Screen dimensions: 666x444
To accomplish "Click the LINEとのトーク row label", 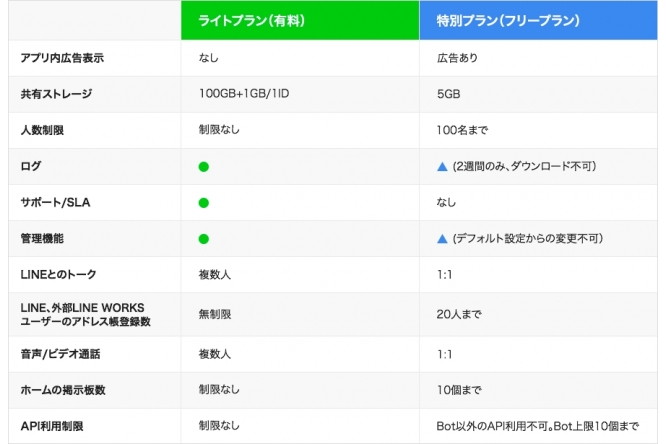I will tap(58, 274).
